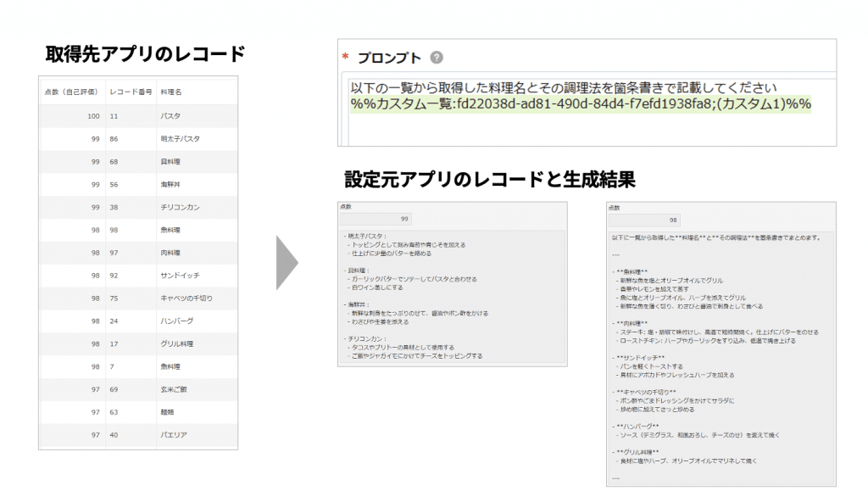This screenshot has width=868, height=491.
Task: Select the パエリア record row
Action: point(175,435)
